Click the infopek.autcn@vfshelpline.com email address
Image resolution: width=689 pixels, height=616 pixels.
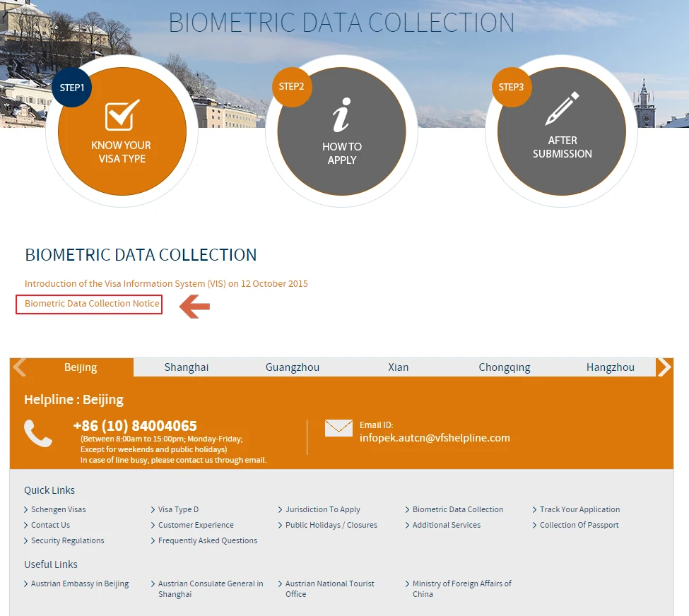pos(435,438)
